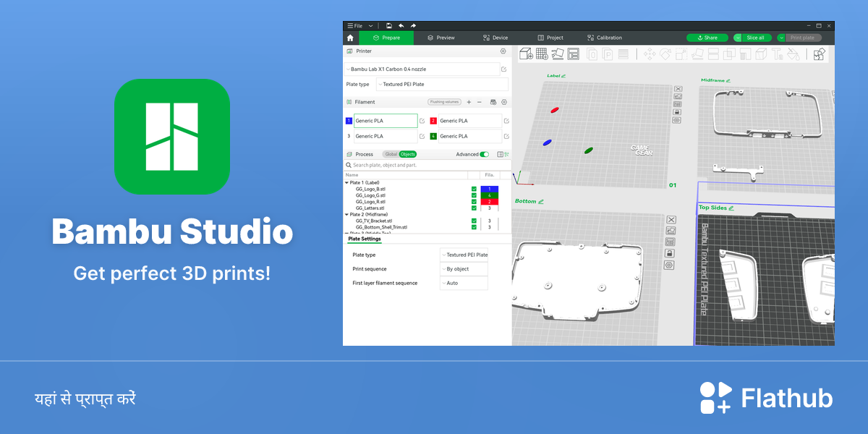Click filament 1 blue color swatch

(x=349, y=121)
